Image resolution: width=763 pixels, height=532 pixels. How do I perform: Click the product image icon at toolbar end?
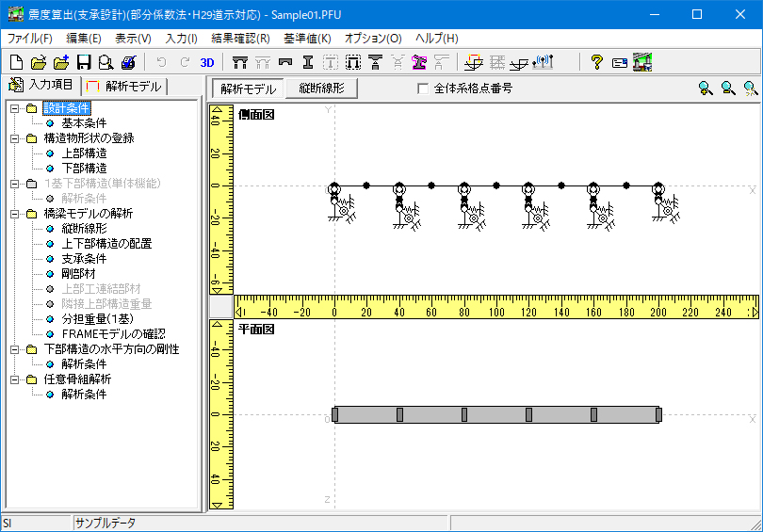click(x=642, y=62)
